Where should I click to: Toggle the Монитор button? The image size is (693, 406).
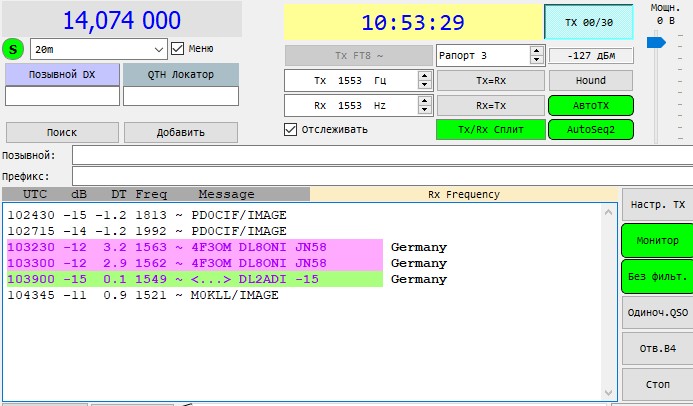(657, 241)
